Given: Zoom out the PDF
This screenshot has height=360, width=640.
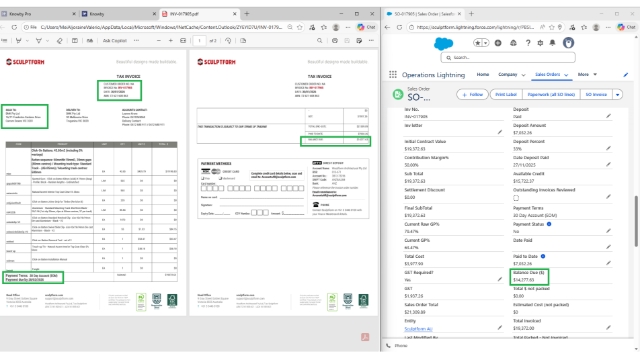Looking at the screenshot, I should click(x=159, y=41).
